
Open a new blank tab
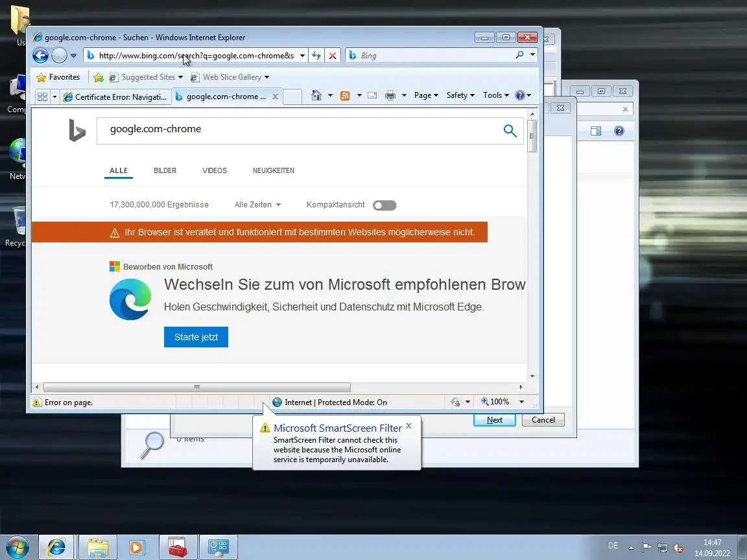(292, 97)
